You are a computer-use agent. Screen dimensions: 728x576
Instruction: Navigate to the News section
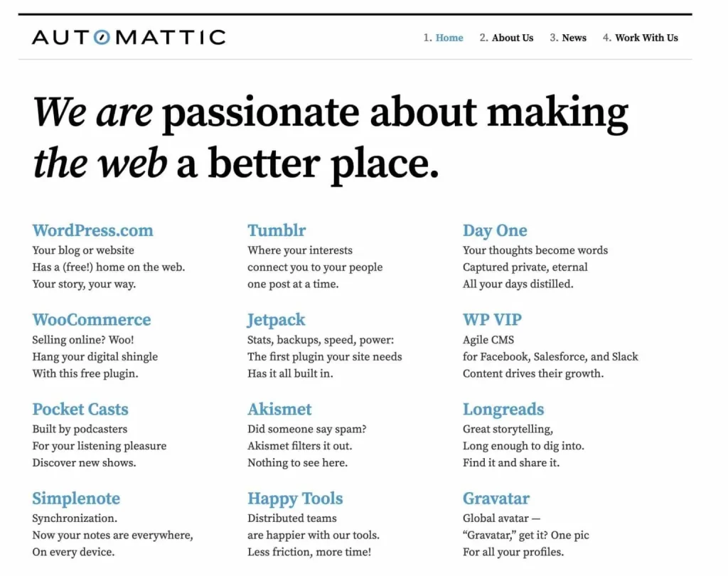click(x=574, y=38)
